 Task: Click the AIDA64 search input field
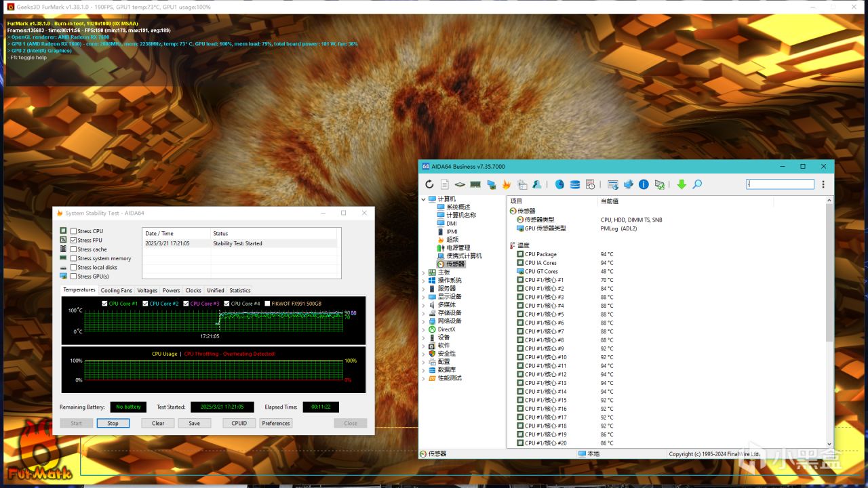[x=781, y=184]
